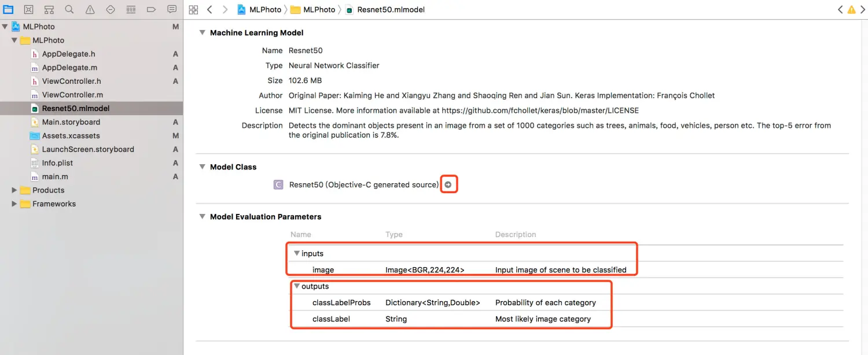Click Resnet50 (Objective-C generated source) label

(x=364, y=185)
